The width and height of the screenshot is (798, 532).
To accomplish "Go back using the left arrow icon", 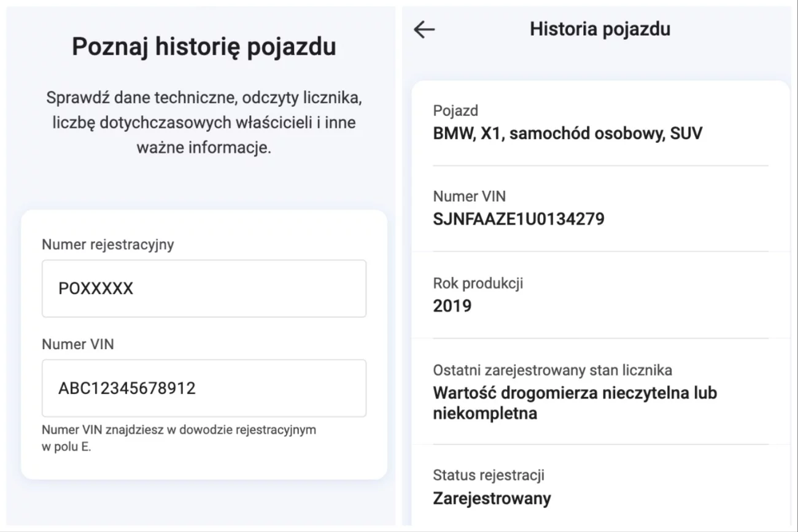I will [x=424, y=29].
